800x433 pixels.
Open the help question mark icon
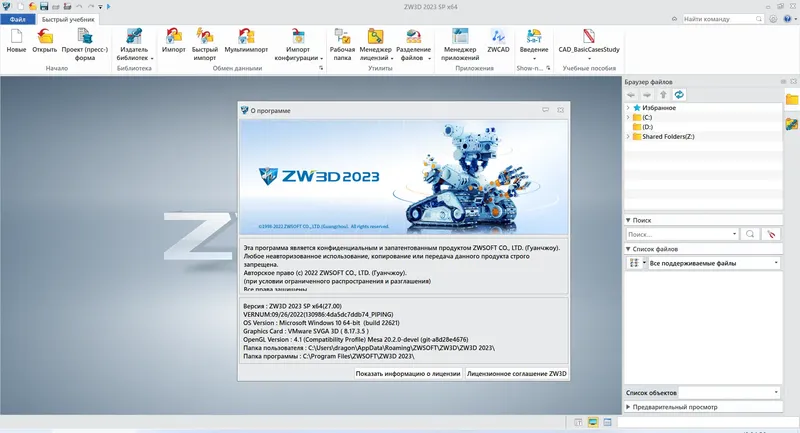pyautogui.click(x=787, y=19)
